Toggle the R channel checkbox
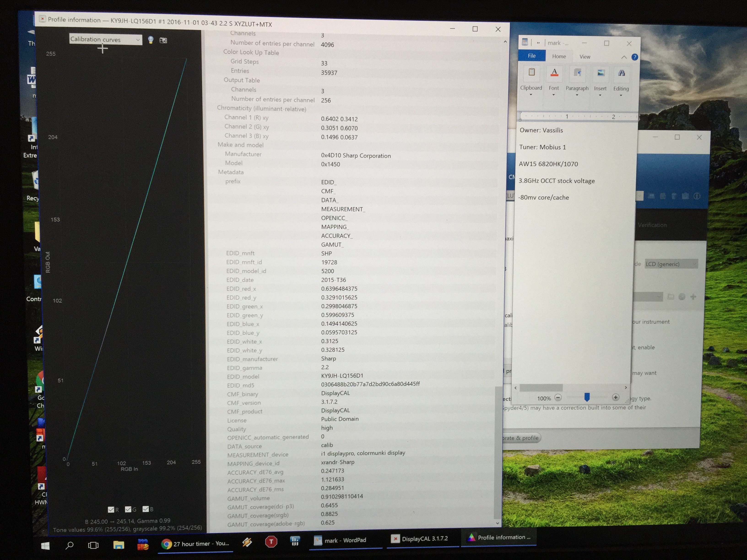 tap(111, 509)
